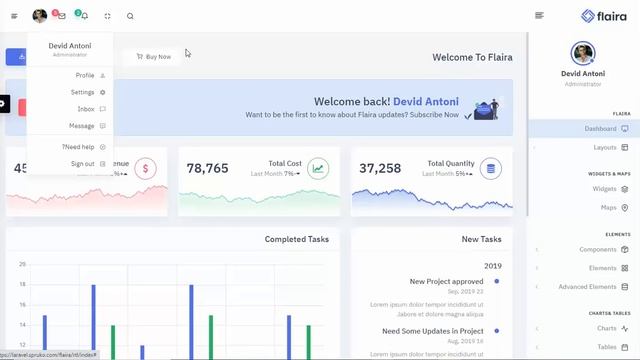Expand Elements in the sidebar

pyautogui.click(x=584, y=268)
